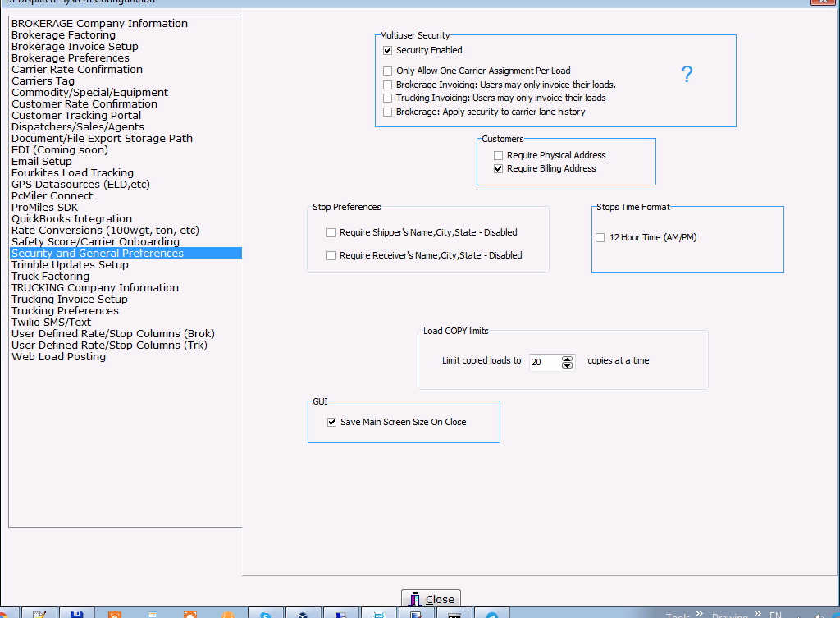840x618 pixels.
Task: Select Web Load Posting in sidebar list
Action: click(x=58, y=357)
